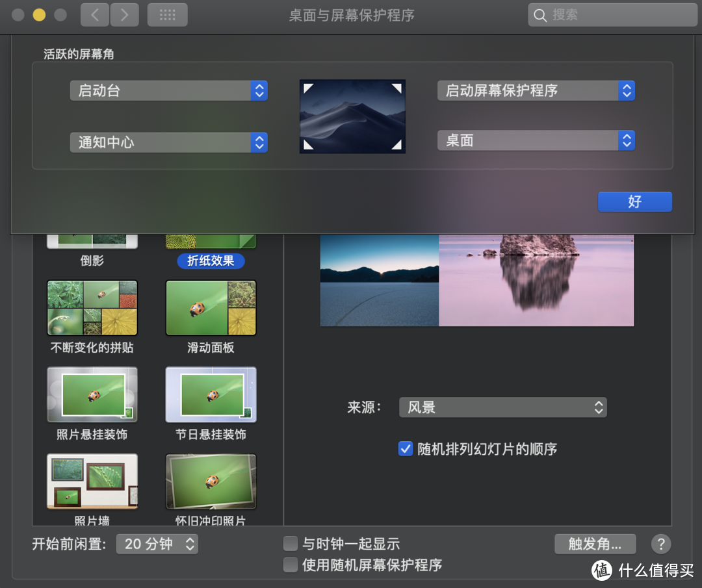Choose the 节日悬挂装饰 screen saver

pos(211,394)
